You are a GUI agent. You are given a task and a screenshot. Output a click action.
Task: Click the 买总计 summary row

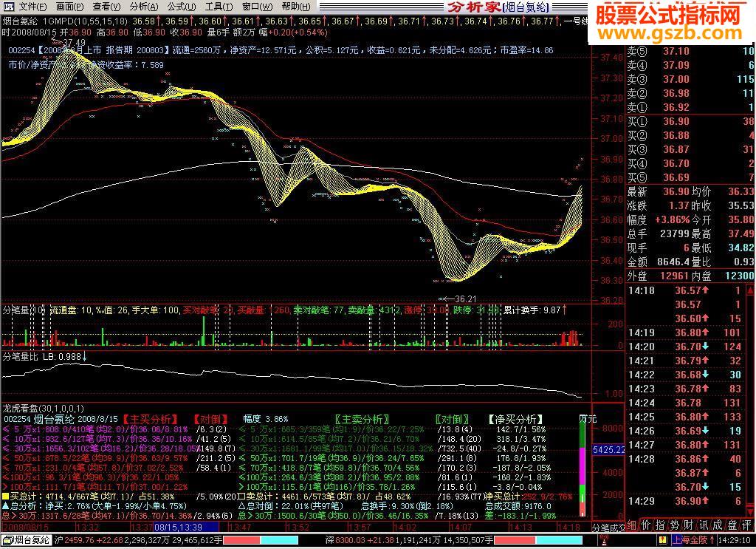coord(120,497)
